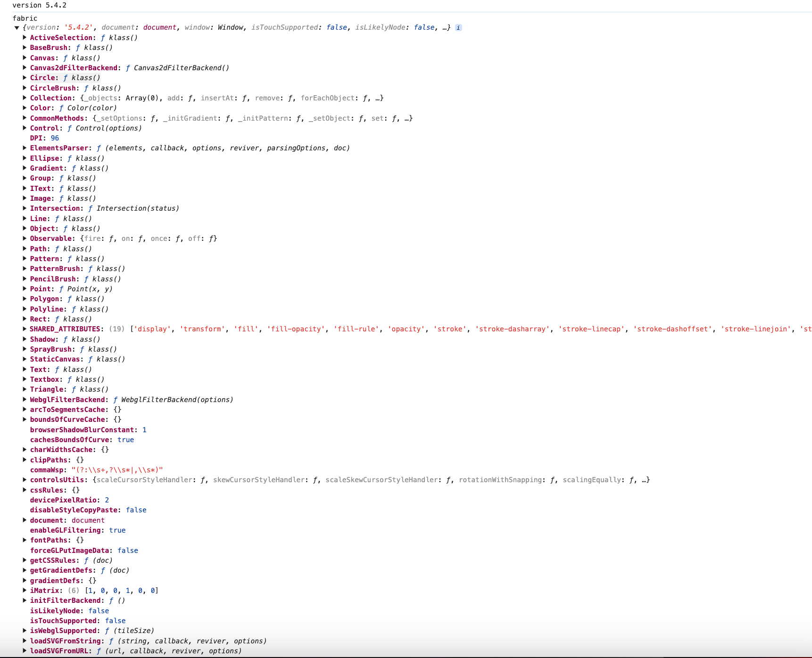
Task: Expand the Textbox klass entry
Action: click(25, 379)
